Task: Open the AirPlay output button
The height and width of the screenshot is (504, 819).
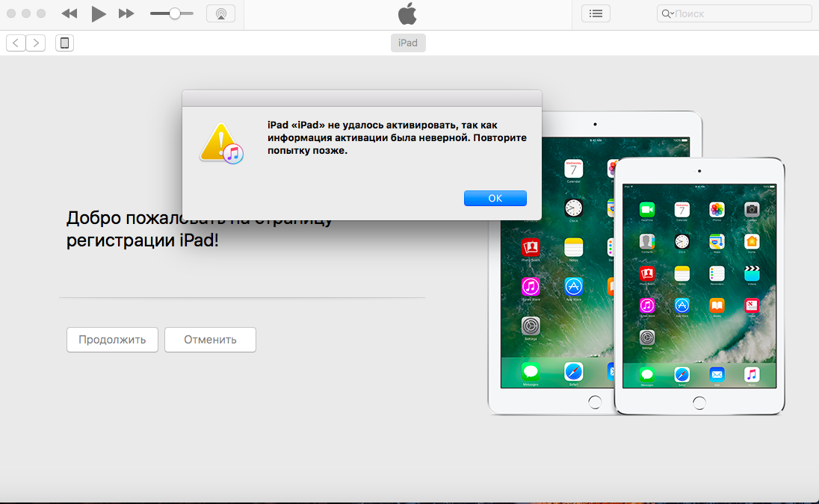Action: (x=221, y=13)
